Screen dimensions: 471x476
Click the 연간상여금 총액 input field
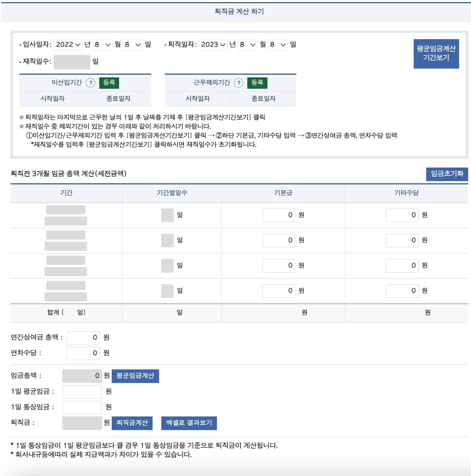pyautogui.click(x=83, y=337)
